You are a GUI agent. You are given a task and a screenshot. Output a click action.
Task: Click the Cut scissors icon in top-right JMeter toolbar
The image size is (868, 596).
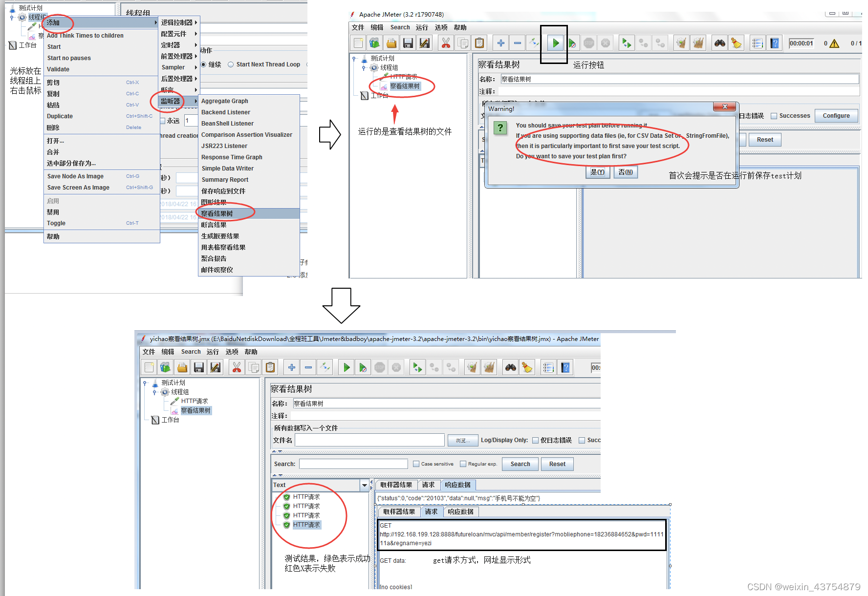[x=446, y=43]
